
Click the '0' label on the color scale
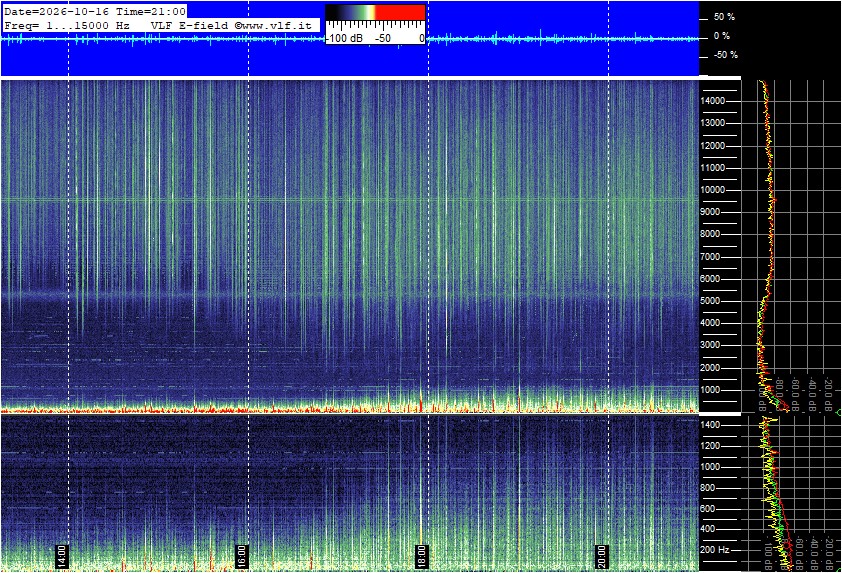(x=422, y=38)
